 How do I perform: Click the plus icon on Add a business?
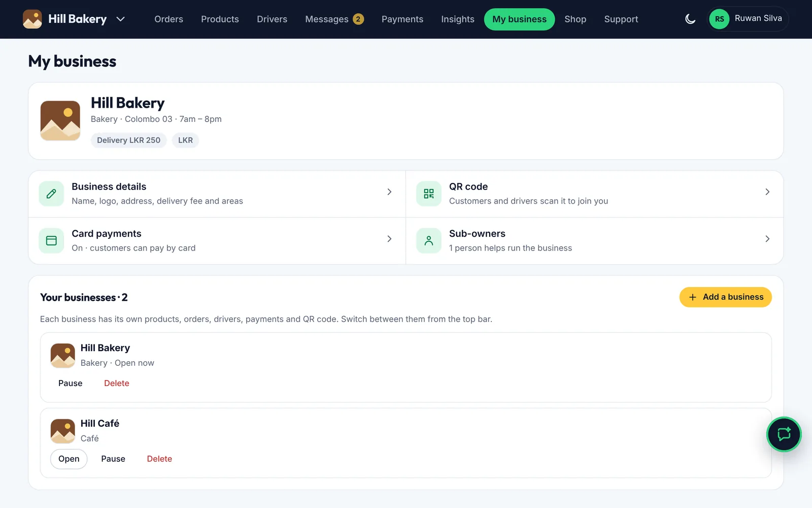(693, 297)
